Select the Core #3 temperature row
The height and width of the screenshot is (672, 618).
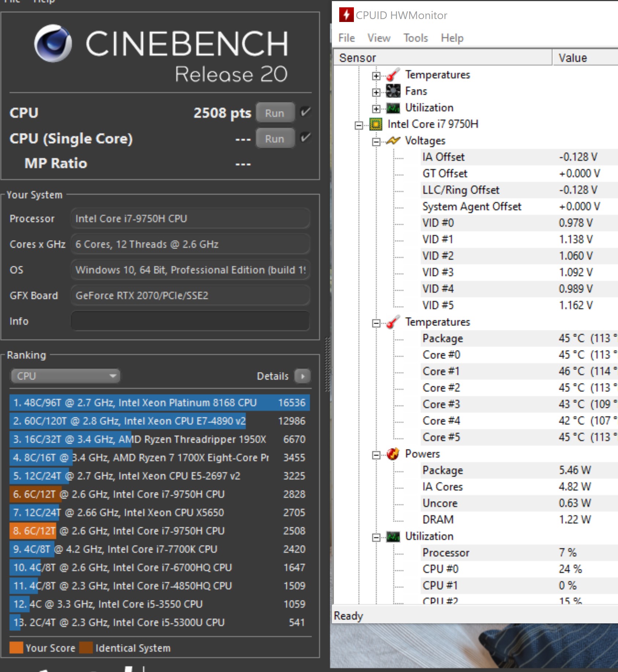pos(519,404)
